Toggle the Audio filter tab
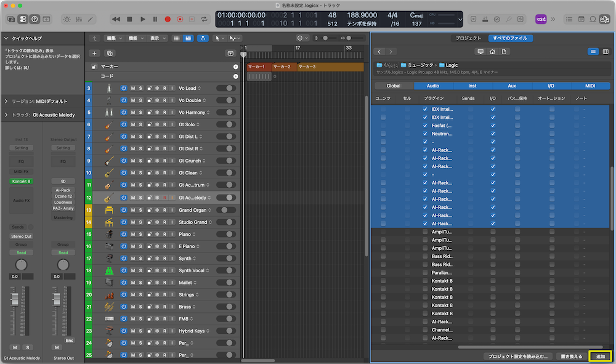Image resolution: width=616 pixels, height=364 pixels. point(433,86)
